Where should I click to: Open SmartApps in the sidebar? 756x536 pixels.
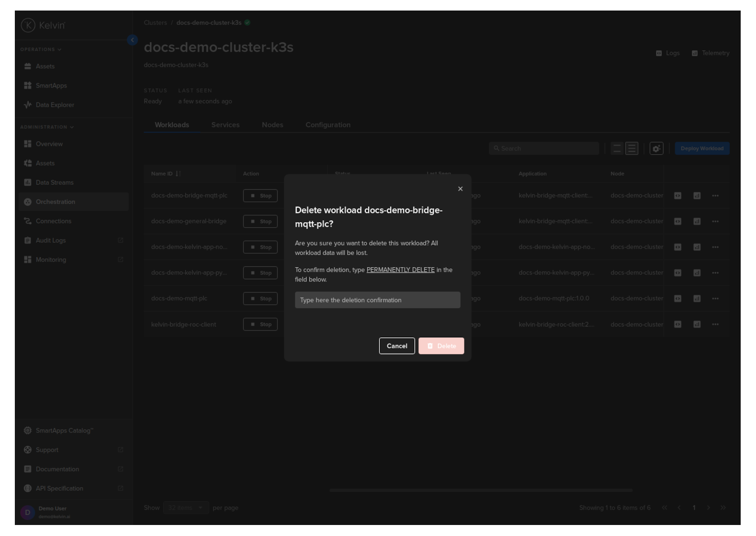click(51, 86)
